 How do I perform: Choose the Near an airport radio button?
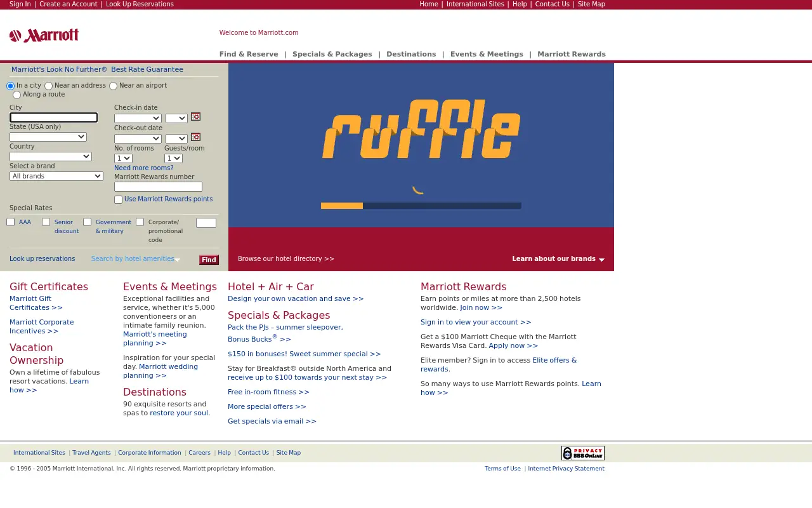(x=114, y=86)
